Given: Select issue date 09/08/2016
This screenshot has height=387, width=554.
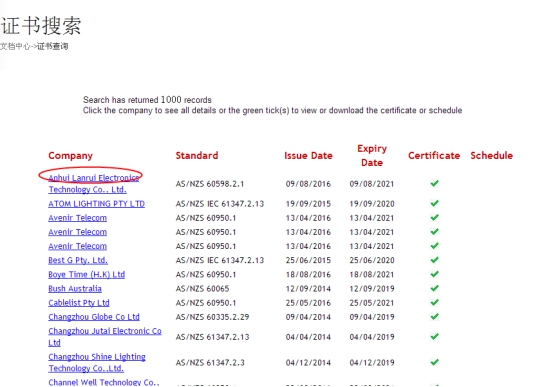Looking at the screenshot, I should coord(308,184).
